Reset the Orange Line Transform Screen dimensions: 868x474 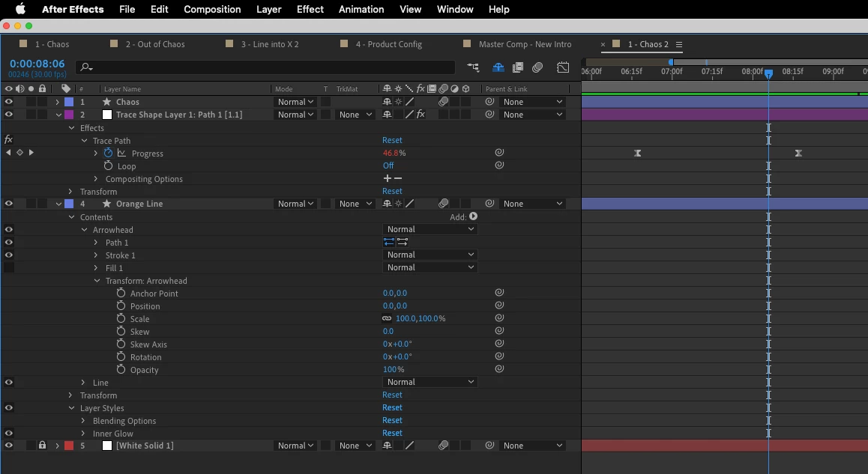[392, 395]
